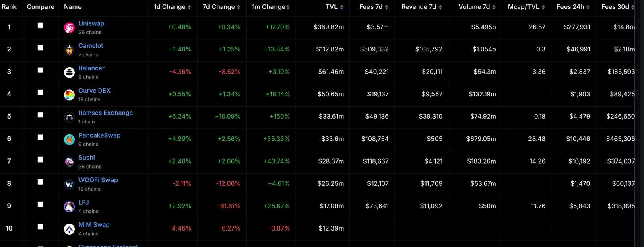Click the MIM Swap logo icon

coord(69,229)
